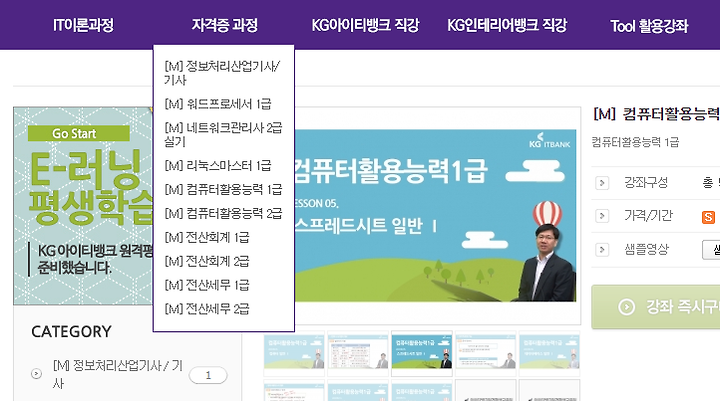Click the 컴퓨터활용능력1급 lesson preview image
The height and width of the screenshot is (401, 720).
[435, 215]
